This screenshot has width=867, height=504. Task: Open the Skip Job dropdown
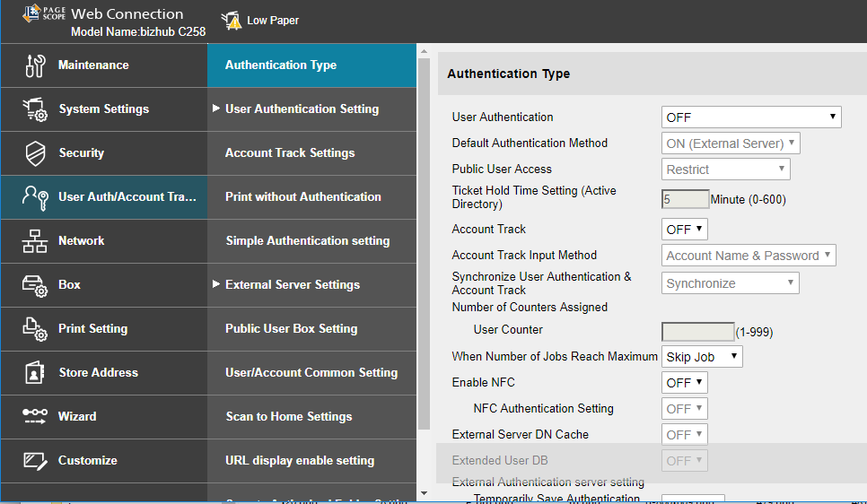coord(702,357)
